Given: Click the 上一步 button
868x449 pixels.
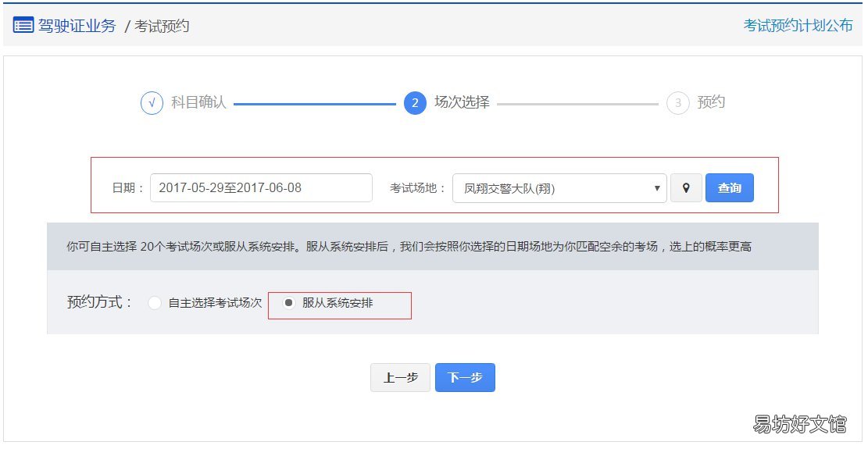Looking at the screenshot, I should tap(400, 378).
